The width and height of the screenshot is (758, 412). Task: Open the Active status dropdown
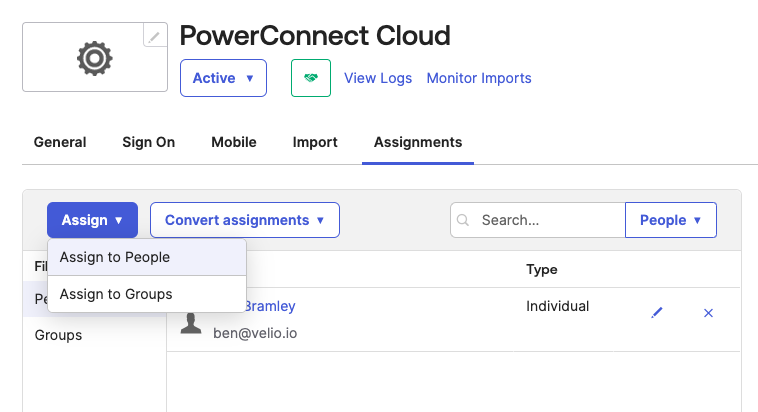[223, 78]
